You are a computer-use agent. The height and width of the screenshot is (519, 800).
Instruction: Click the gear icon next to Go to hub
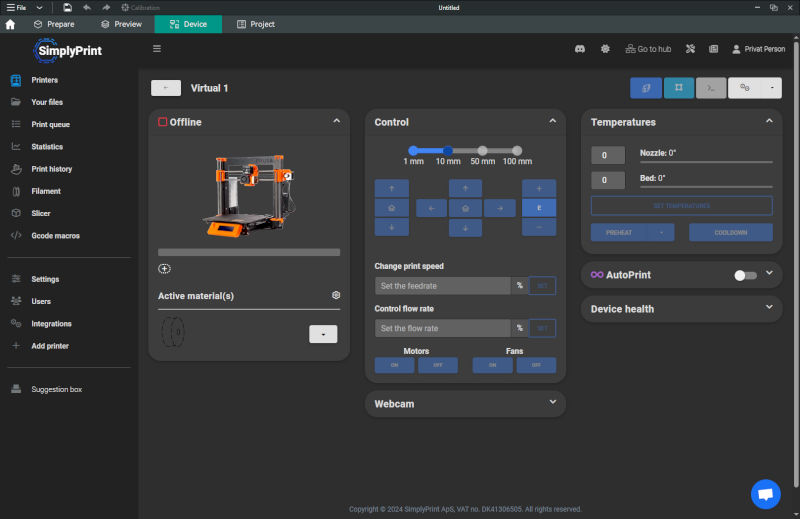tap(605, 49)
